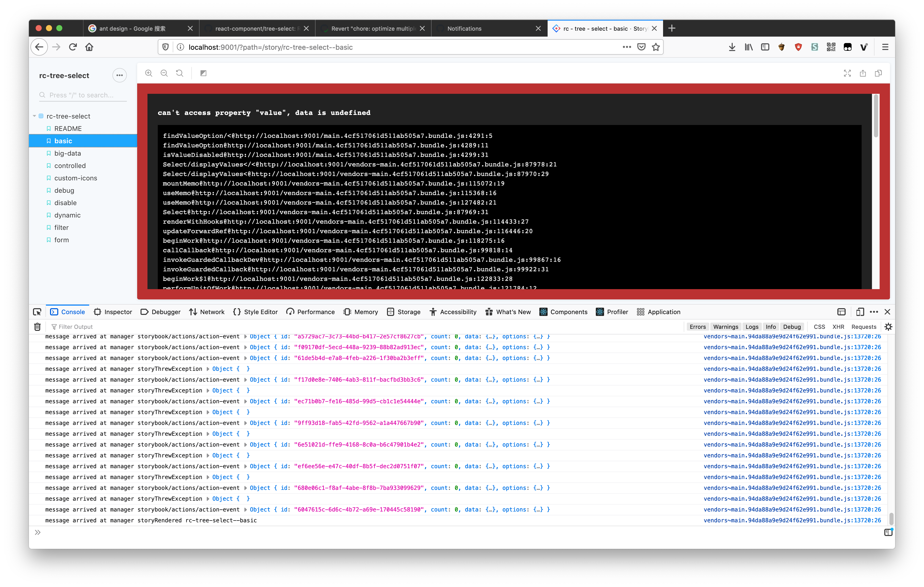Go full screen with the expand icon
Viewport: 924px width, 587px height.
847,73
